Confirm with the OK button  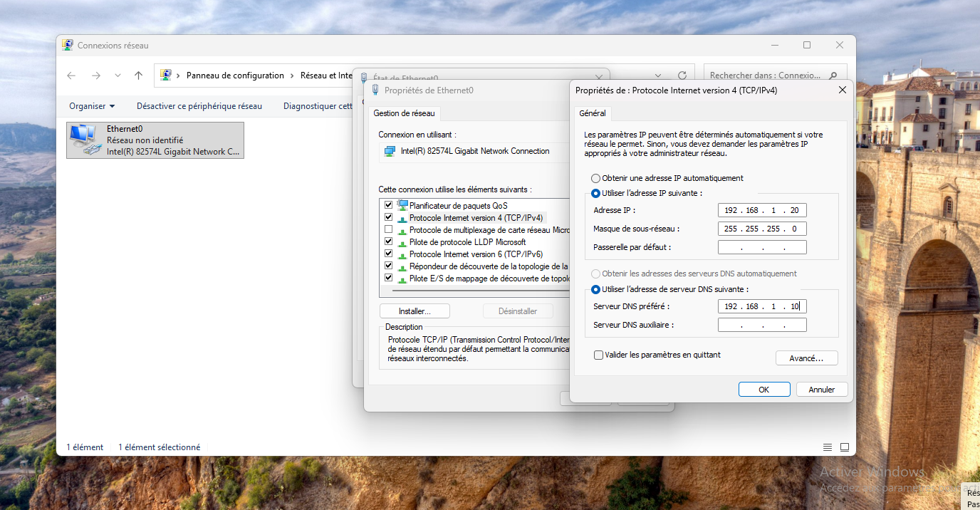[x=764, y=390]
